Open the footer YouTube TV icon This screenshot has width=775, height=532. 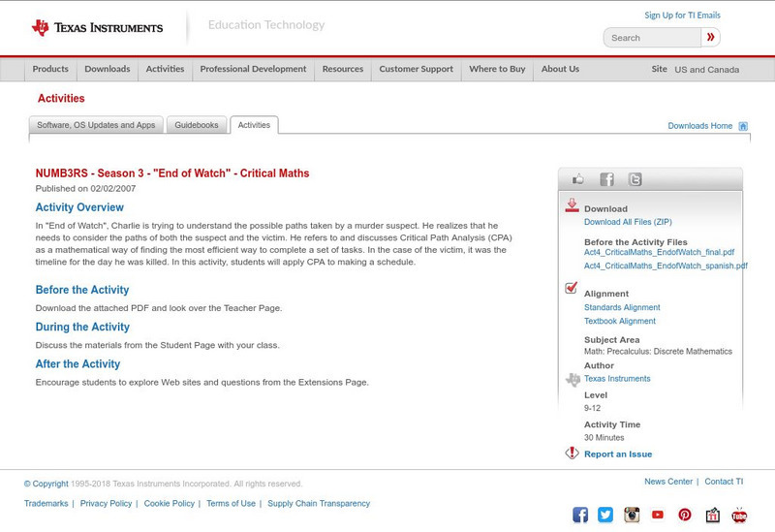(x=739, y=515)
